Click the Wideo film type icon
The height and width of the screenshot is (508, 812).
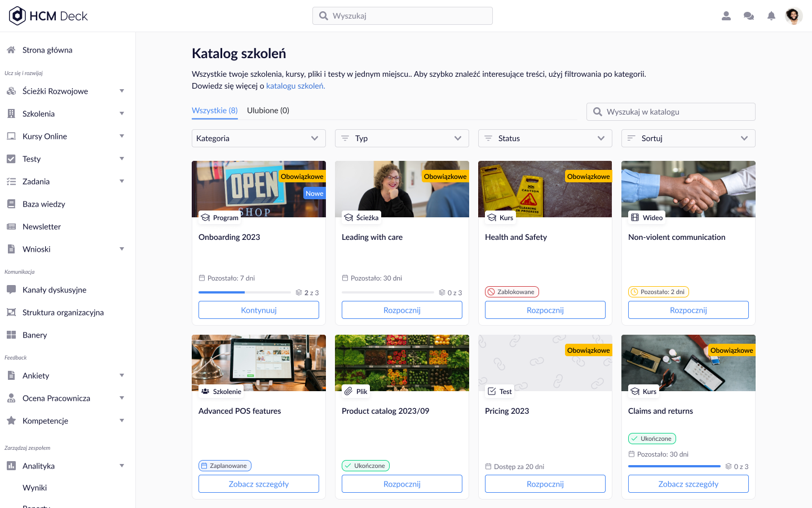[x=635, y=217]
